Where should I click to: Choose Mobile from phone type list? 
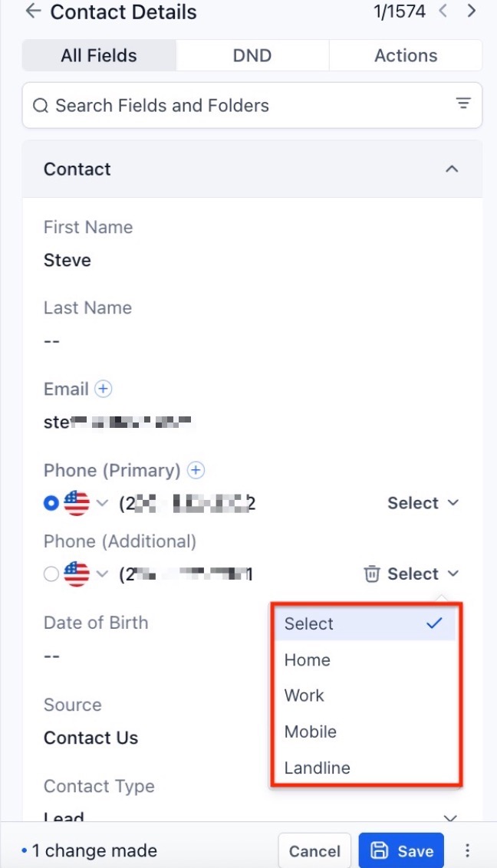point(311,732)
